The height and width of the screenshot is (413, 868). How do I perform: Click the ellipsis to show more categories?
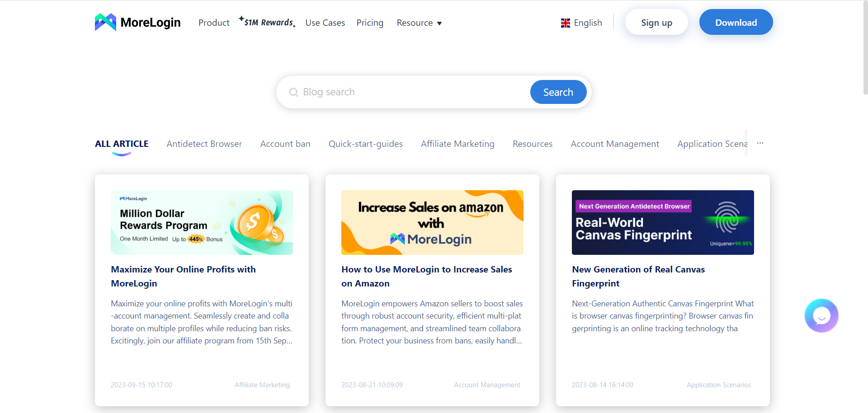760,143
